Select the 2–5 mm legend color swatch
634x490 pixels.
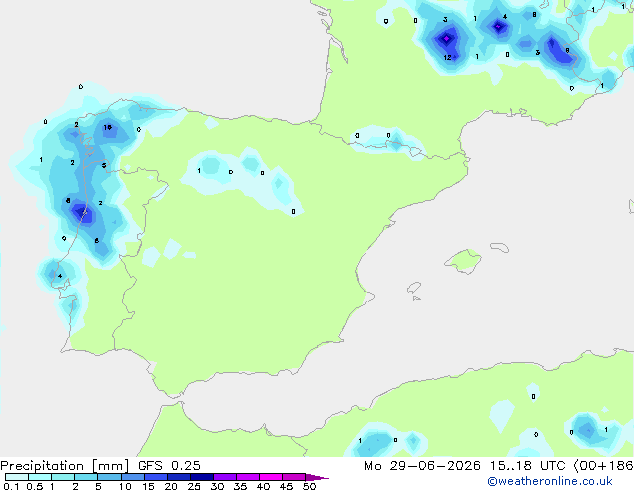tap(86, 477)
